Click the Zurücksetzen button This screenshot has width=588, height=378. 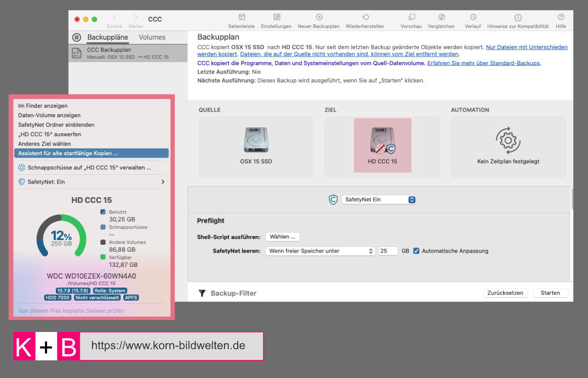pyautogui.click(x=506, y=293)
